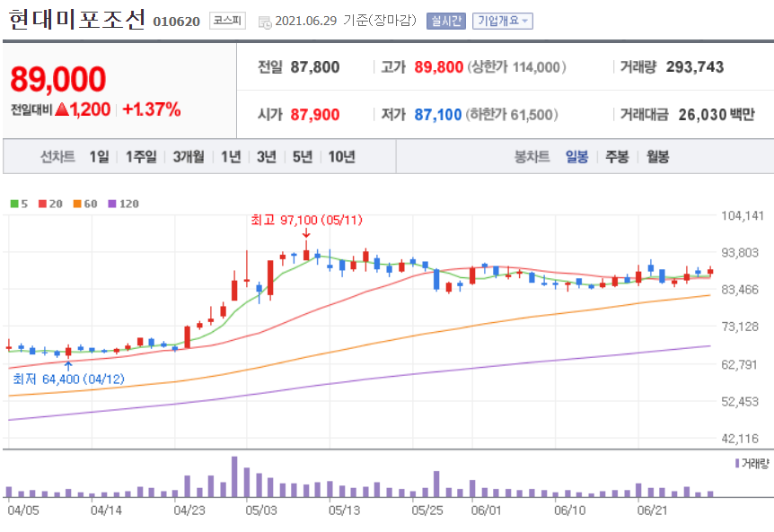Switch to the 월봉 monthly candle chart
Image resolution: width=774 pixels, height=532 pixels.
pyautogui.click(x=657, y=157)
